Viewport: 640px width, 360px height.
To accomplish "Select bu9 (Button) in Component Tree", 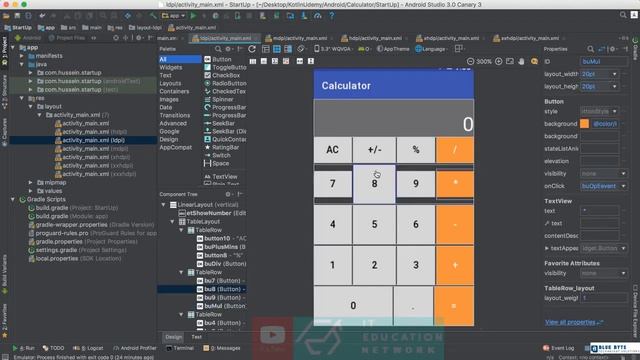I will 222,298.
